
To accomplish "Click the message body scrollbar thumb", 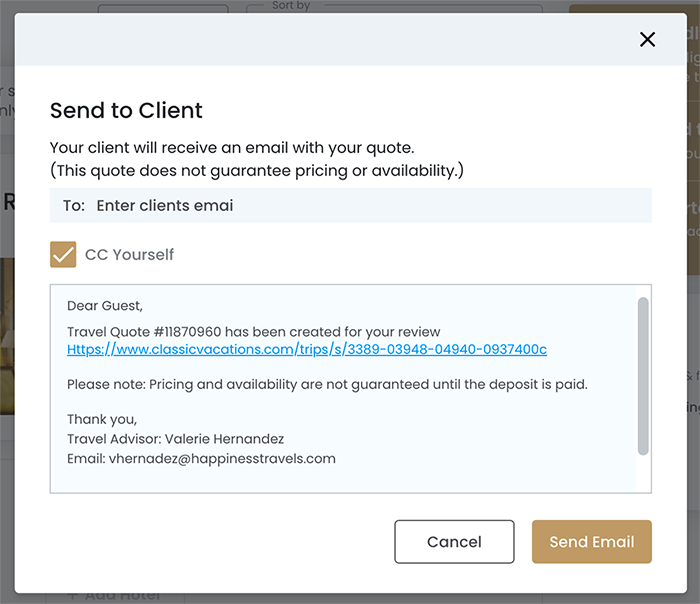I will coord(643,375).
